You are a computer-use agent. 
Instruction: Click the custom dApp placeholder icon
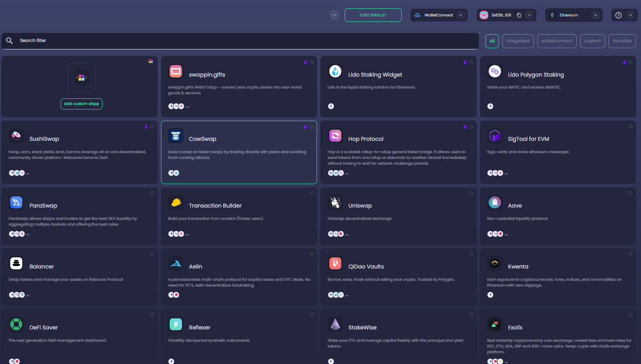click(82, 77)
